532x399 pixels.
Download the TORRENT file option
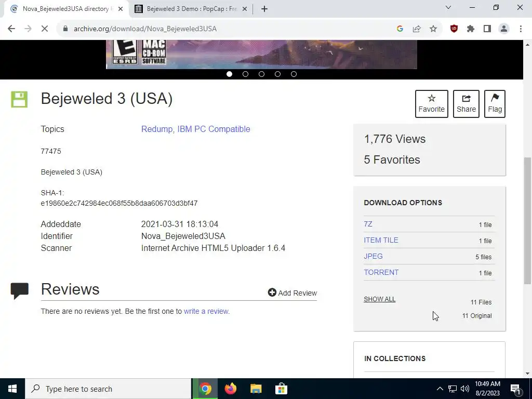[x=381, y=272]
